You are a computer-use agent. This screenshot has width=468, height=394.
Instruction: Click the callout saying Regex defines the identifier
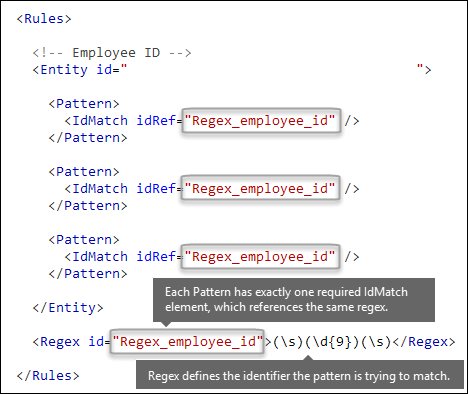click(299, 375)
